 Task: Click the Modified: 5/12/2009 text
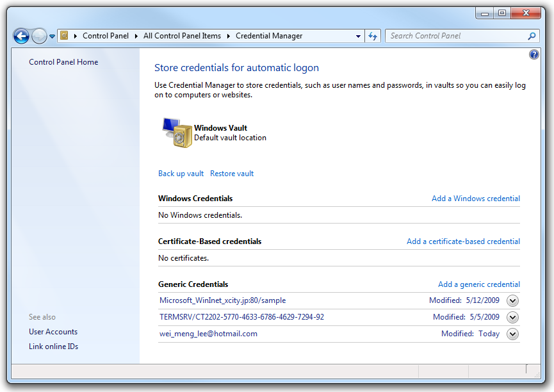pyautogui.click(x=464, y=300)
